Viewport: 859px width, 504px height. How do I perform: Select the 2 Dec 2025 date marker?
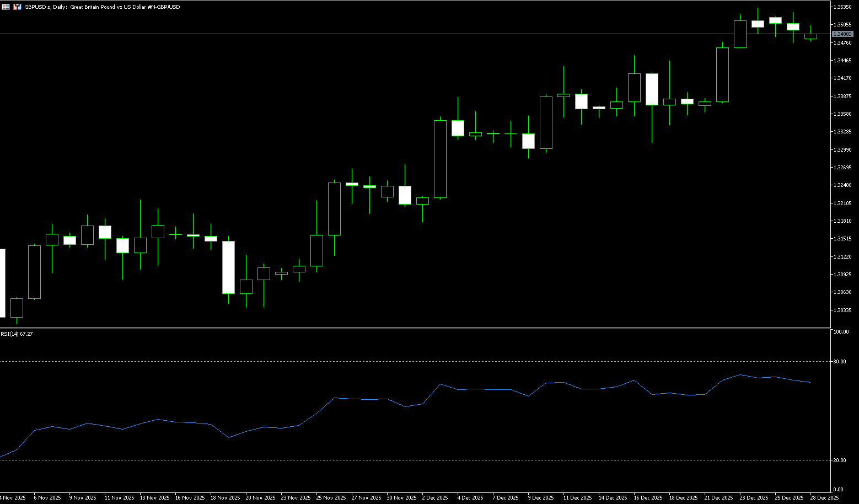[435, 498]
